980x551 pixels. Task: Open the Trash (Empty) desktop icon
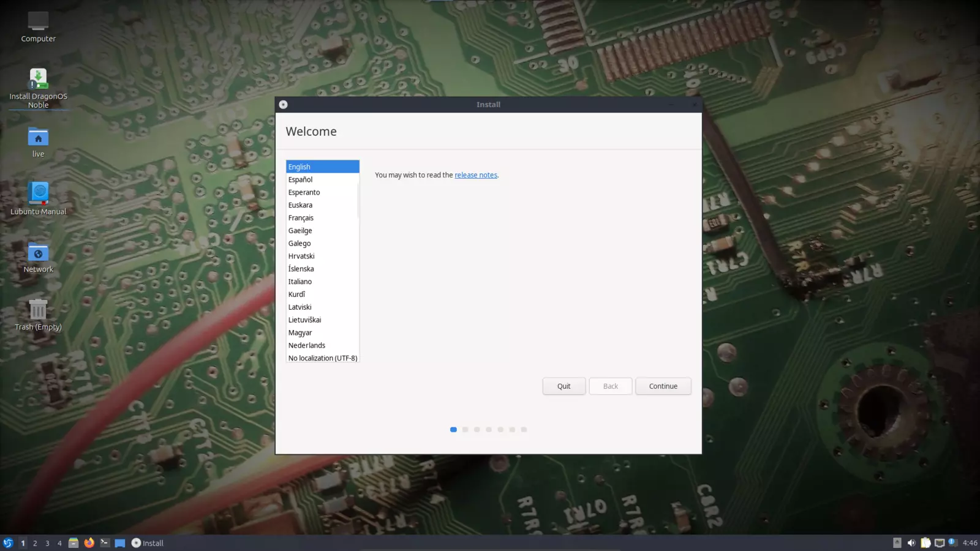tap(38, 315)
